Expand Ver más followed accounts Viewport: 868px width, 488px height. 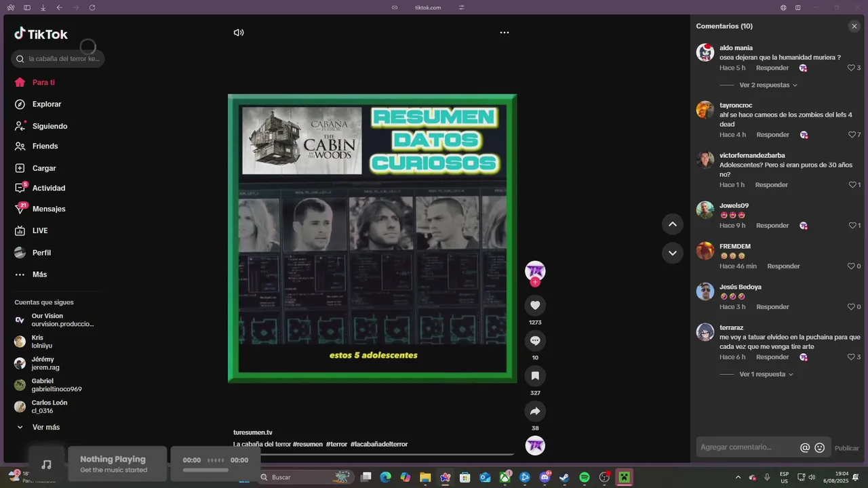tap(45, 428)
